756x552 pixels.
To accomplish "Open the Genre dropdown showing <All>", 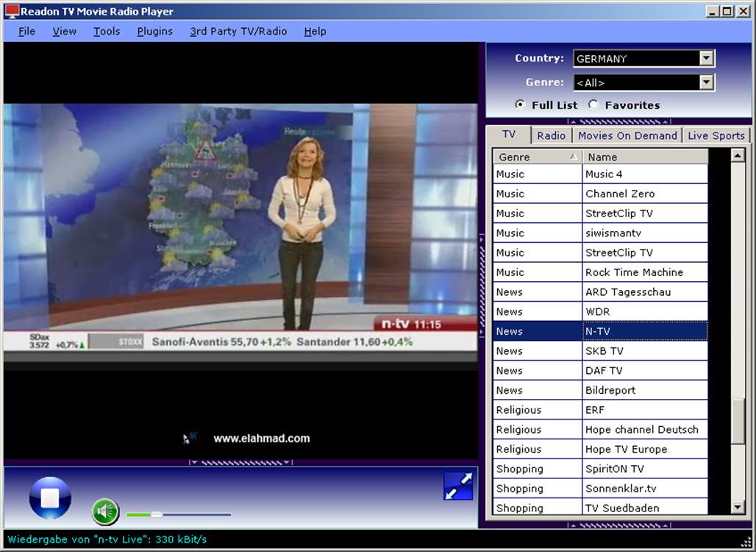I will tap(643, 82).
